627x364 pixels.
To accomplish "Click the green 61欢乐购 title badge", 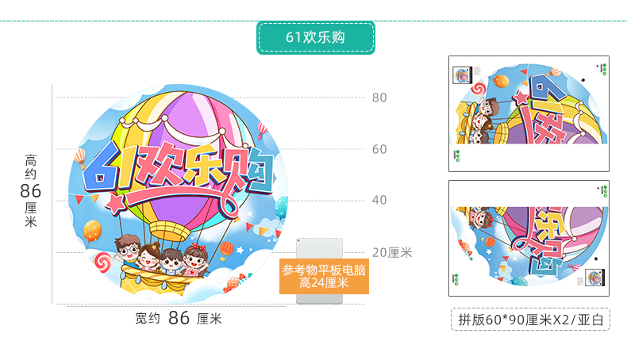I will (x=316, y=37).
